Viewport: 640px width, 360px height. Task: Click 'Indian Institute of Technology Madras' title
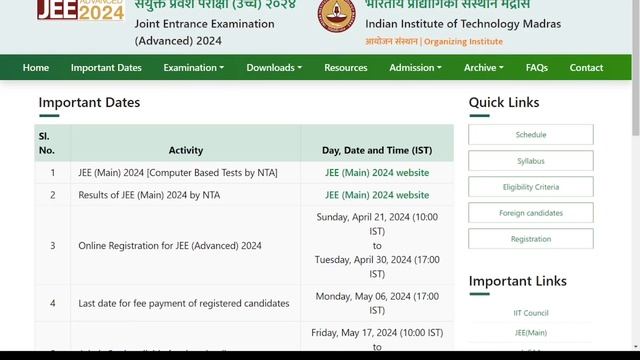click(463, 24)
